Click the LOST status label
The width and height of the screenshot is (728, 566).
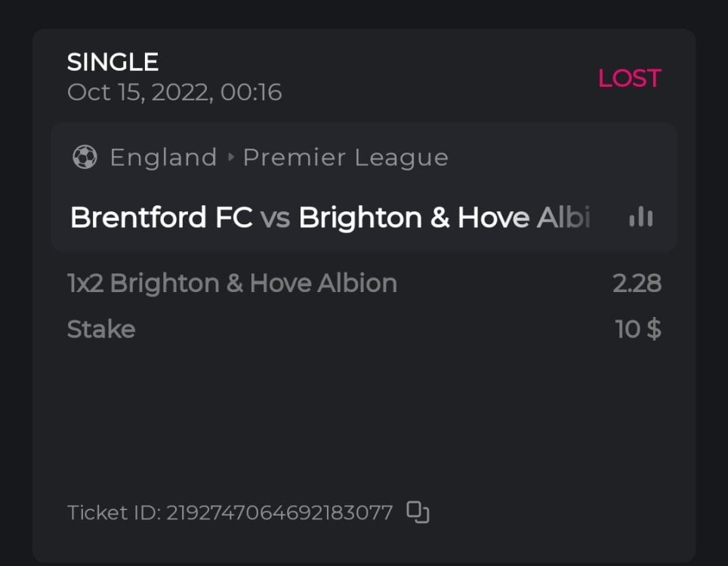tap(629, 78)
